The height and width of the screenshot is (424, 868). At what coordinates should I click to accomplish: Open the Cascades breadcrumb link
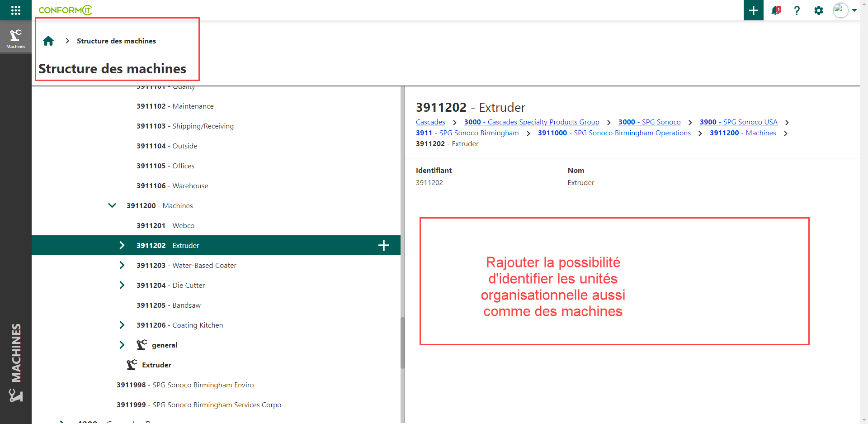click(430, 122)
